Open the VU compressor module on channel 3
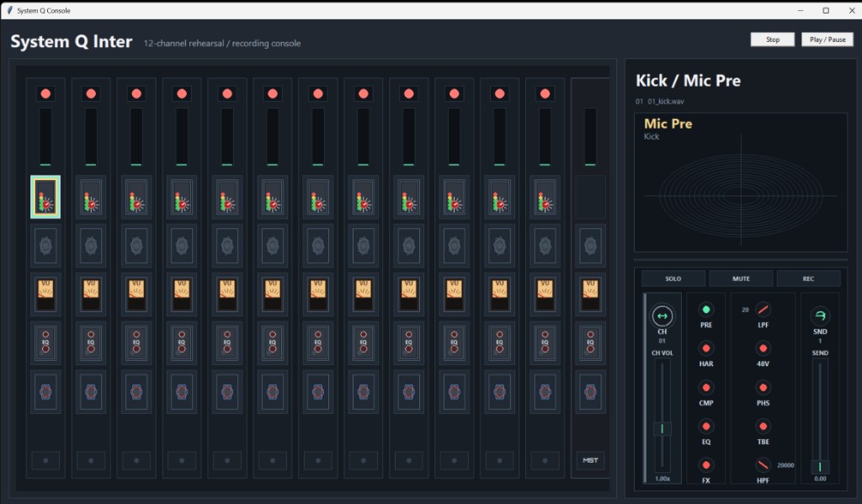The width and height of the screenshot is (862, 504). [136, 294]
